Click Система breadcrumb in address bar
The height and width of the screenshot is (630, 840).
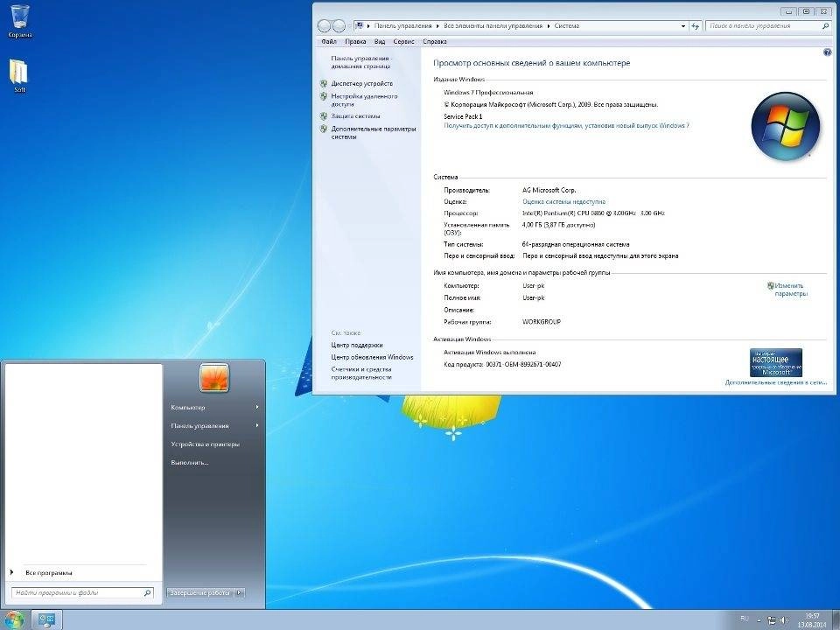(x=567, y=25)
